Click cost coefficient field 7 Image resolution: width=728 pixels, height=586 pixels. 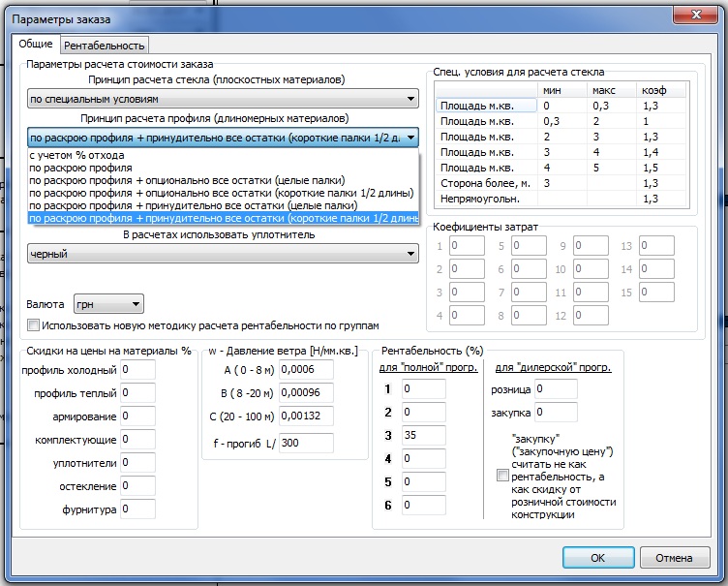(x=529, y=292)
